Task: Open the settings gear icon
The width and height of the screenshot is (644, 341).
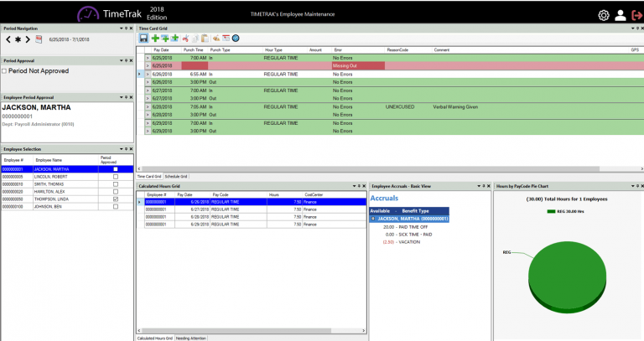Action: [x=603, y=15]
